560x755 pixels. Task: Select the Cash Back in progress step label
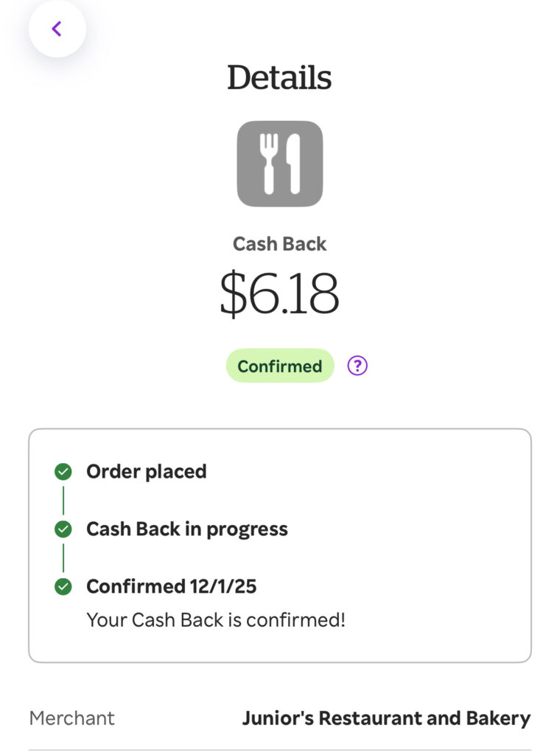click(187, 529)
